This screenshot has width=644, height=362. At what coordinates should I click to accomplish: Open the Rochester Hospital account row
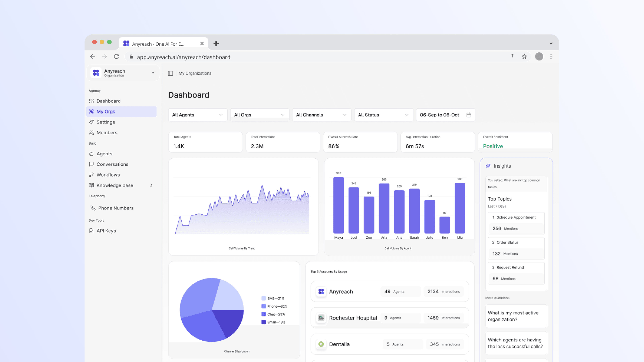[x=390, y=318]
